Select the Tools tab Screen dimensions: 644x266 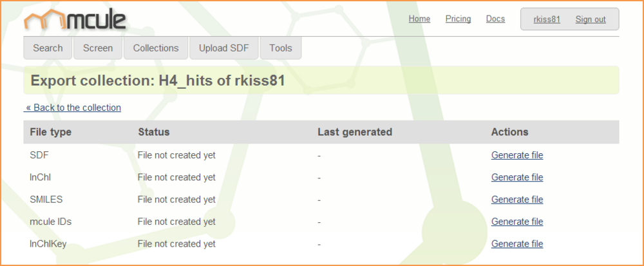pyautogui.click(x=281, y=48)
